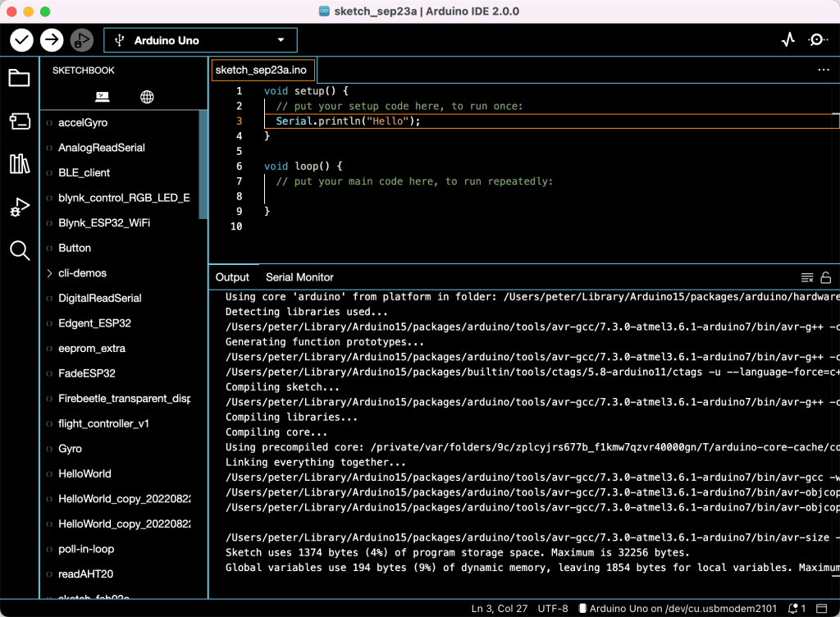Click Arduino Uno port status entry
The width and height of the screenshot is (840, 617).
(x=678, y=609)
